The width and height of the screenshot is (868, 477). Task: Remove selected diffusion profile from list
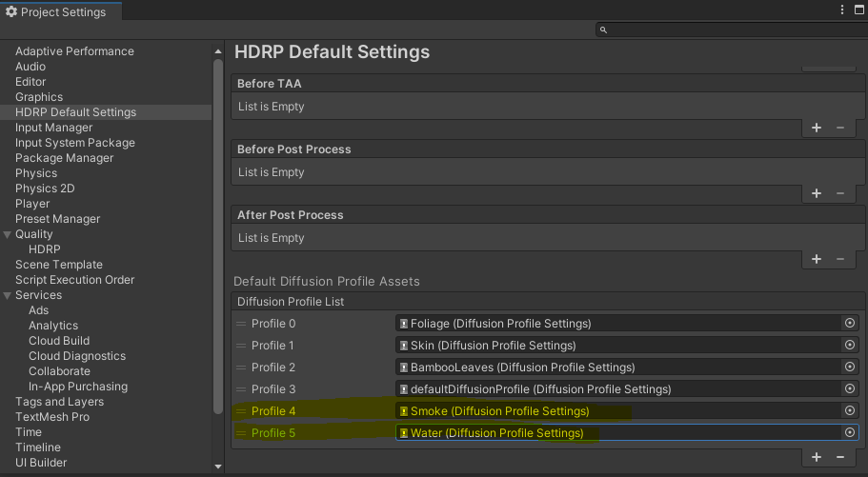tap(840, 457)
